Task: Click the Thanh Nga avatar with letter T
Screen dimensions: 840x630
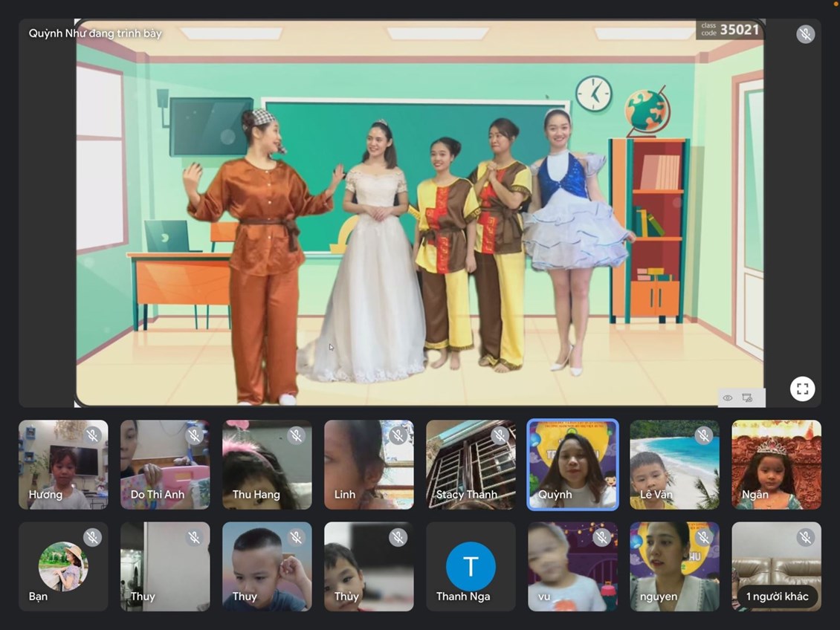Action: coord(471,566)
